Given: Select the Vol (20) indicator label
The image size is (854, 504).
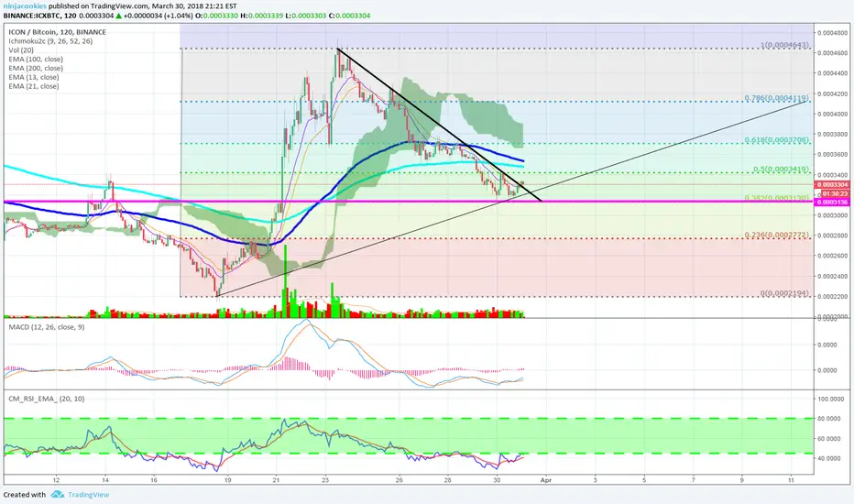Looking at the screenshot, I should [x=21, y=50].
